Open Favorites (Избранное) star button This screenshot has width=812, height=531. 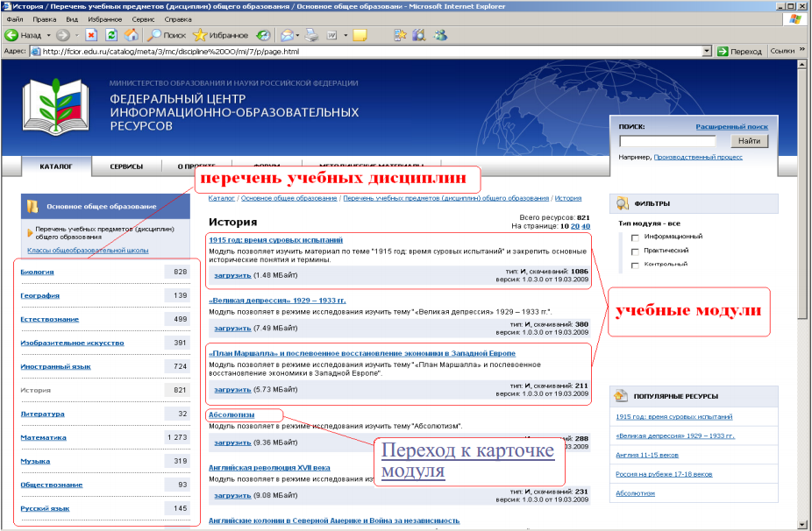(x=220, y=35)
